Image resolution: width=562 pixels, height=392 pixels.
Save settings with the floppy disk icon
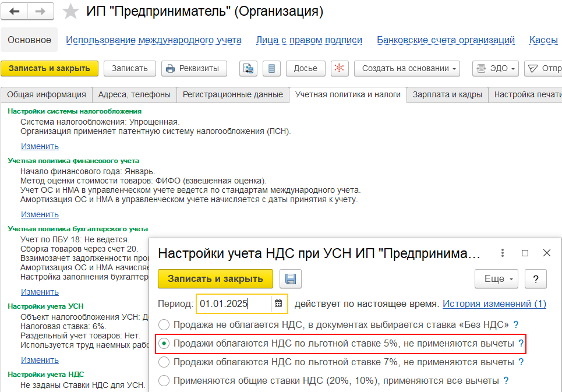[291, 279]
